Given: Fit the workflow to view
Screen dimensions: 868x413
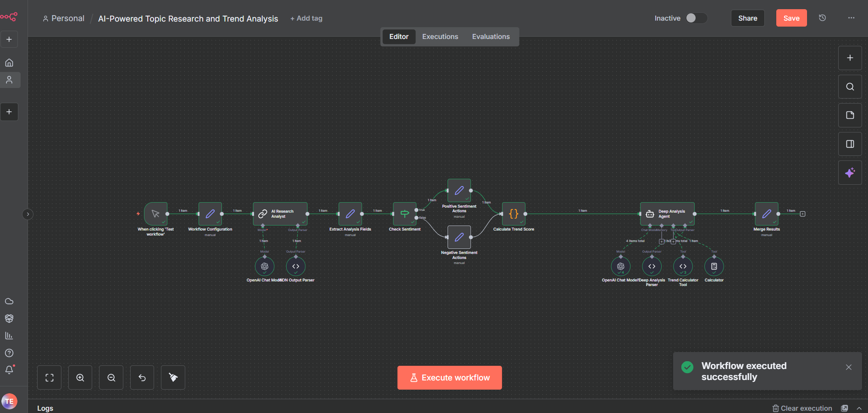Looking at the screenshot, I should pos(49,377).
